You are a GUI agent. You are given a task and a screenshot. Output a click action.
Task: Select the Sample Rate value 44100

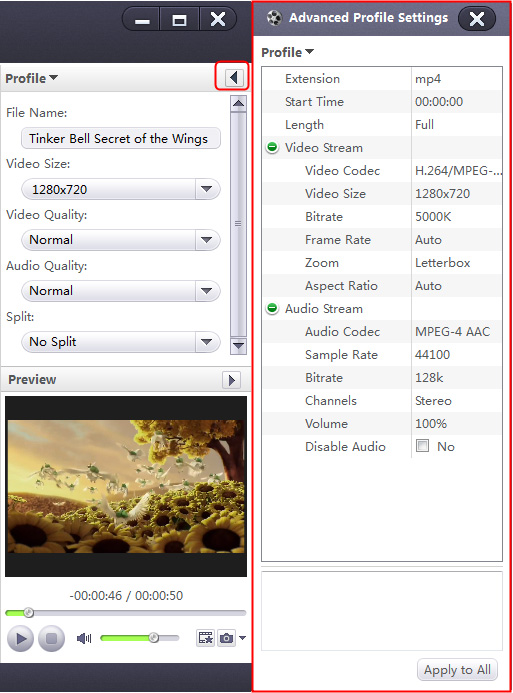[432, 354]
